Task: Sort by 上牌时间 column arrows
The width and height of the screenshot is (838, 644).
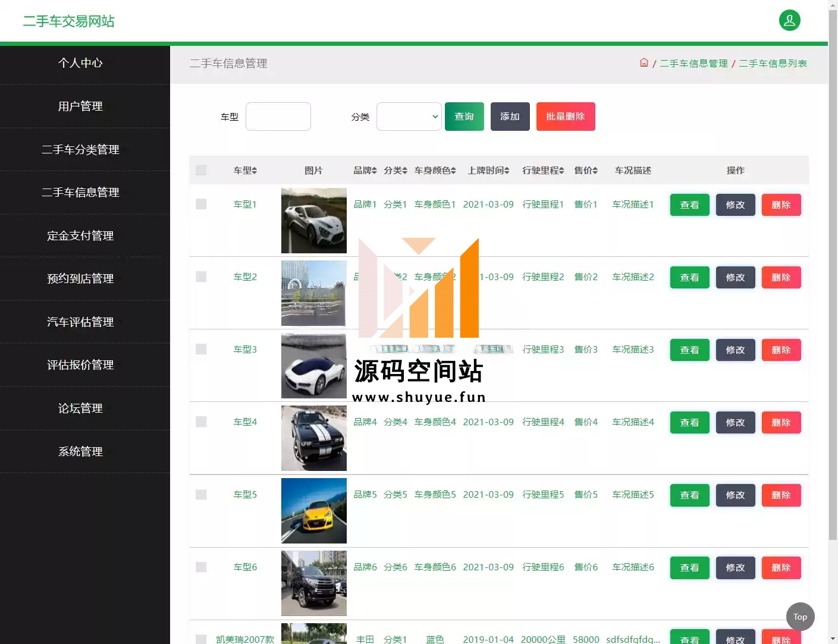Action: [x=507, y=171]
